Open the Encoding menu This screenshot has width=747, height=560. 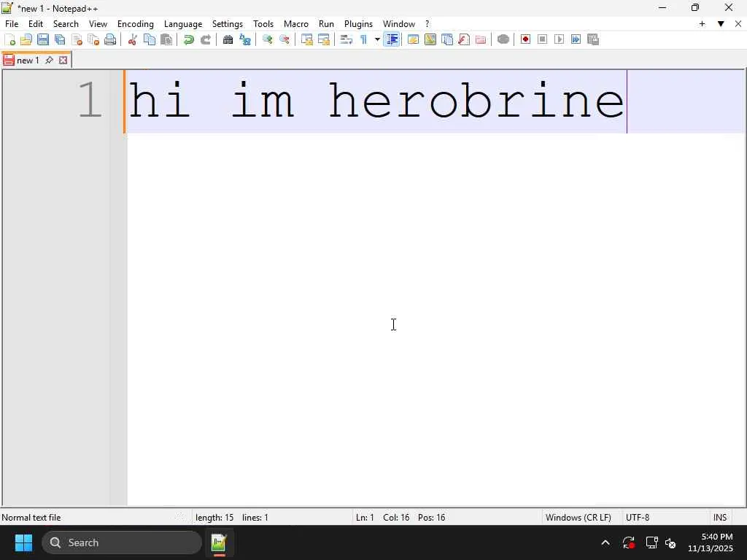(135, 24)
